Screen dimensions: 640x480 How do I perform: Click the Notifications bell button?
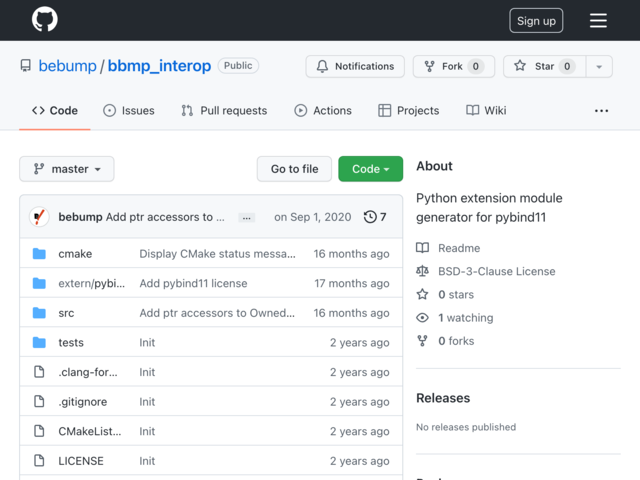coord(355,66)
